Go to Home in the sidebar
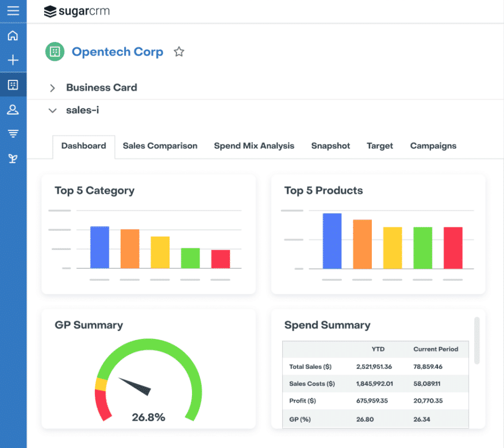This screenshot has height=448, width=504. coord(13,36)
